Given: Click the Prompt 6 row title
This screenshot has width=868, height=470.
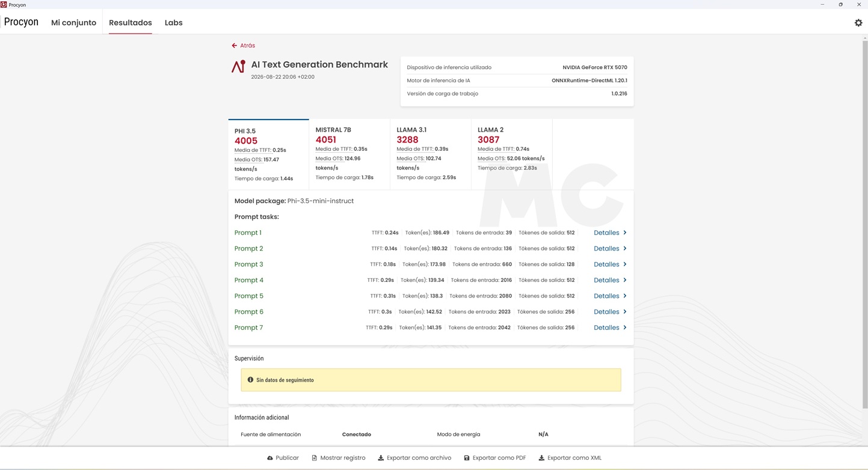Looking at the screenshot, I should 249,312.
